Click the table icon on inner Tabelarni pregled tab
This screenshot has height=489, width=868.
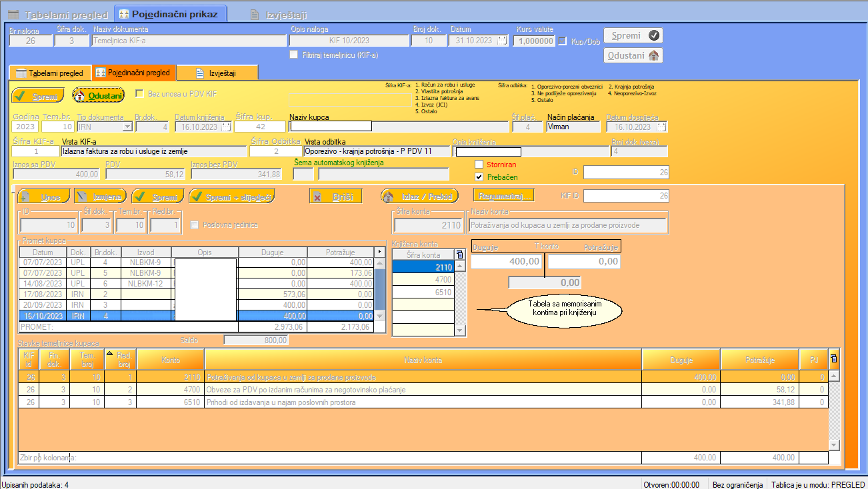pyautogui.click(x=21, y=73)
